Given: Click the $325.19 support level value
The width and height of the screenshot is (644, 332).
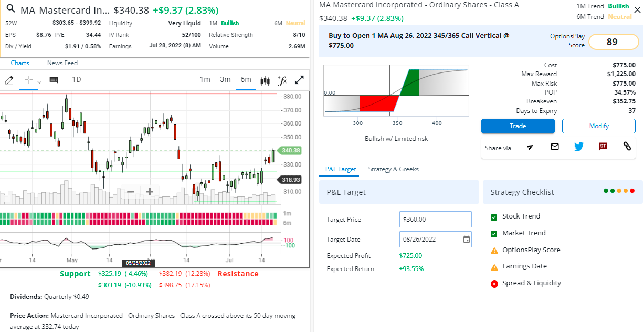Looking at the screenshot, I should pyautogui.click(x=109, y=274).
